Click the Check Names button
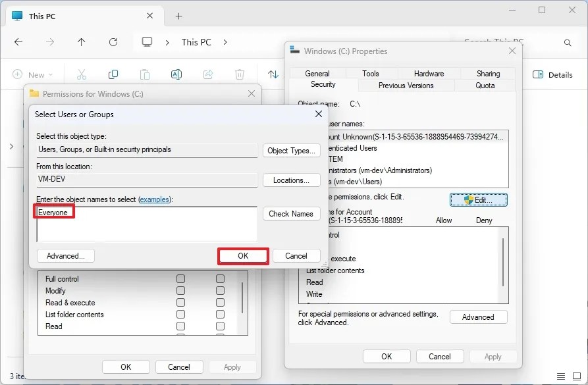Image resolution: width=588 pixels, height=385 pixels. [292, 214]
